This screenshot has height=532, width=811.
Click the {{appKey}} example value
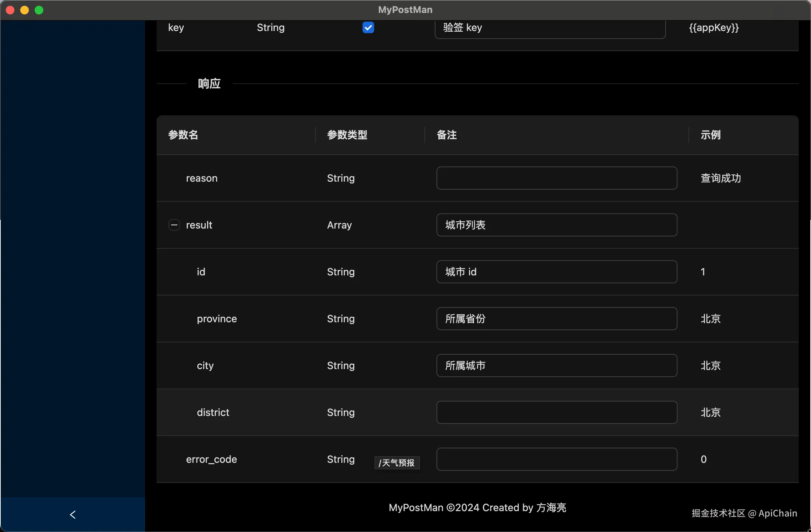pos(714,28)
